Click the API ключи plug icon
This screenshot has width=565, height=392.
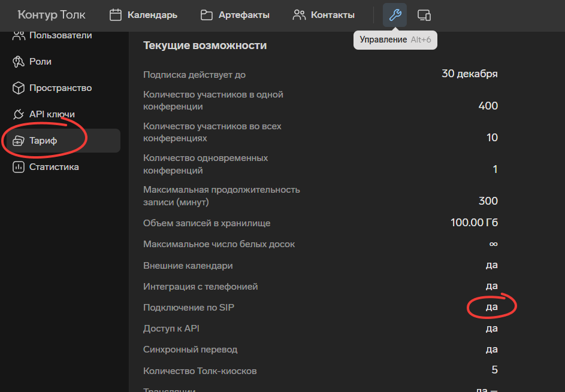(19, 114)
